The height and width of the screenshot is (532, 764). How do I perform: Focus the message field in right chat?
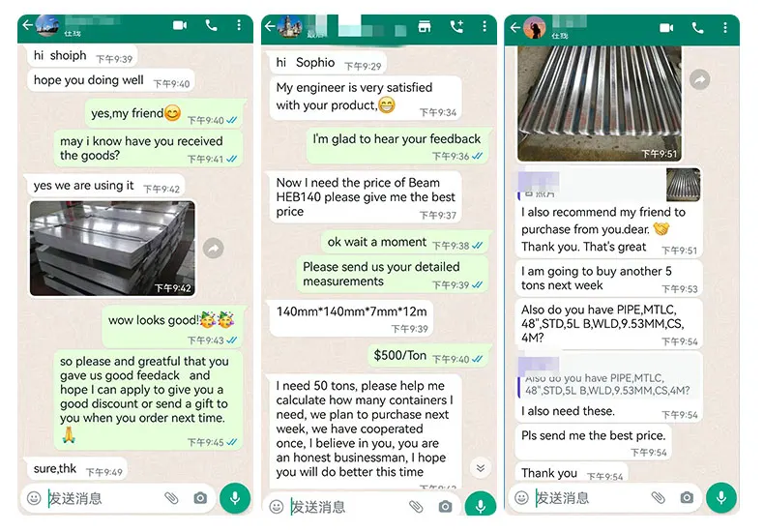(x=590, y=498)
